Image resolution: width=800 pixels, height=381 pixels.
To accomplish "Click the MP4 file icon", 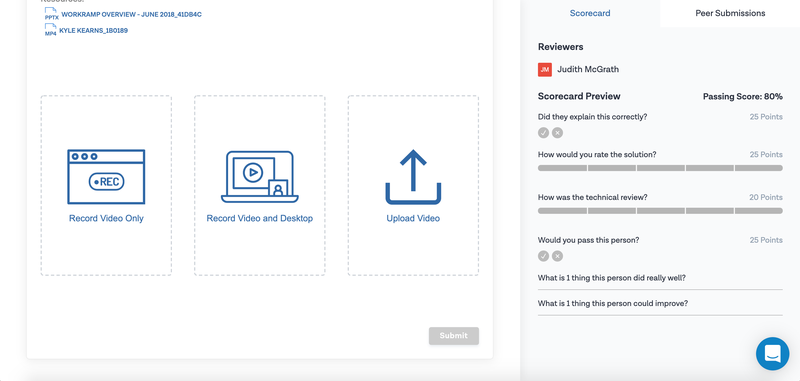I will [51, 30].
